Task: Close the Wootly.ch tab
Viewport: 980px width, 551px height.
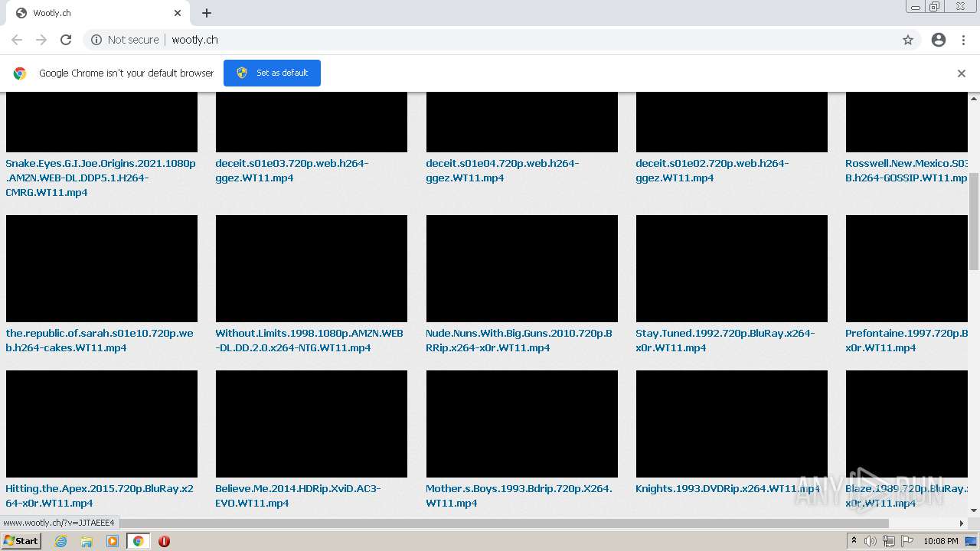Action: (x=178, y=13)
